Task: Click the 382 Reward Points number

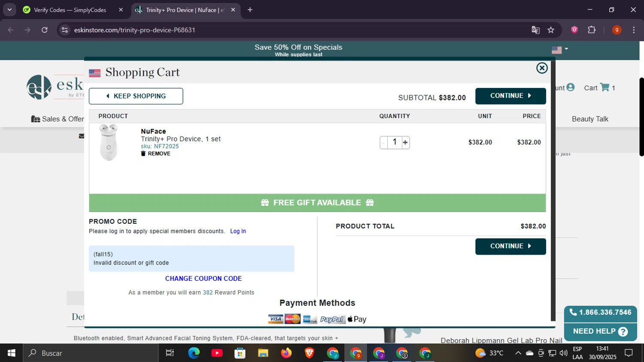Action: (x=208, y=292)
